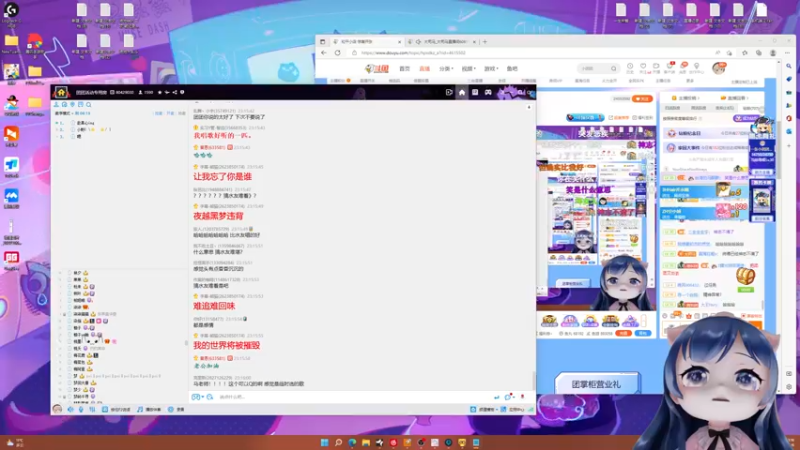The height and width of the screenshot is (450, 800).
Task: Click the share icon in YY channel title bar
Action: click(174, 92)
